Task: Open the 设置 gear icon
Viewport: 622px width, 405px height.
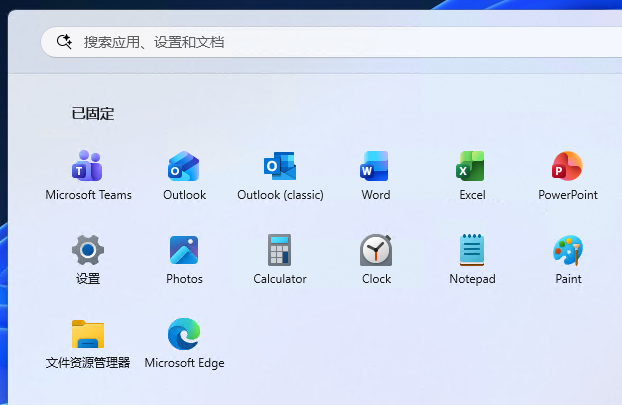Action: click(x=88, y=250)
